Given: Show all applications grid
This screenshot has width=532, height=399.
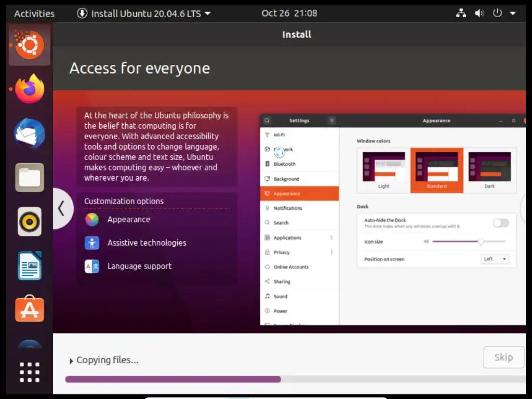Looking at the screenshot, I should point(30,372).
